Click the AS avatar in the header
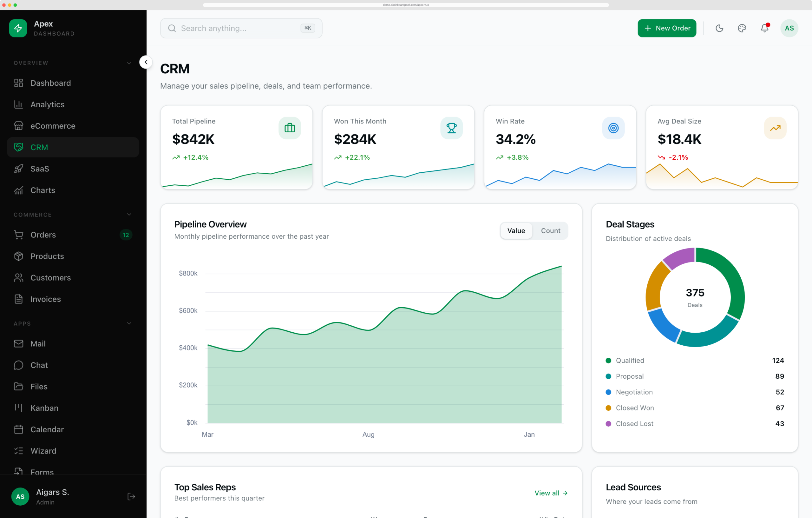812x518 pixels. tap(789, 28)
